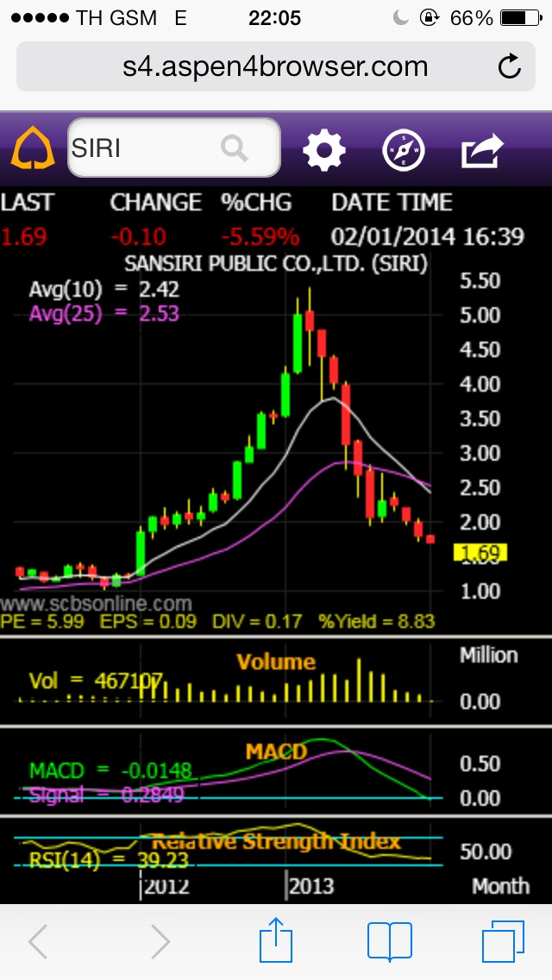Tap the Avg(25) = 2.53 legend
This screenshot has width=552, height=980.
[103, 312]
